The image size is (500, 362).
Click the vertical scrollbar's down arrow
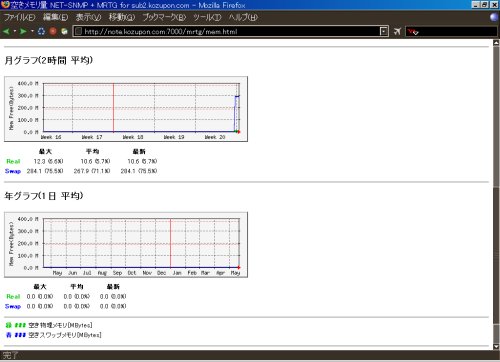click(x=496, y=347)
